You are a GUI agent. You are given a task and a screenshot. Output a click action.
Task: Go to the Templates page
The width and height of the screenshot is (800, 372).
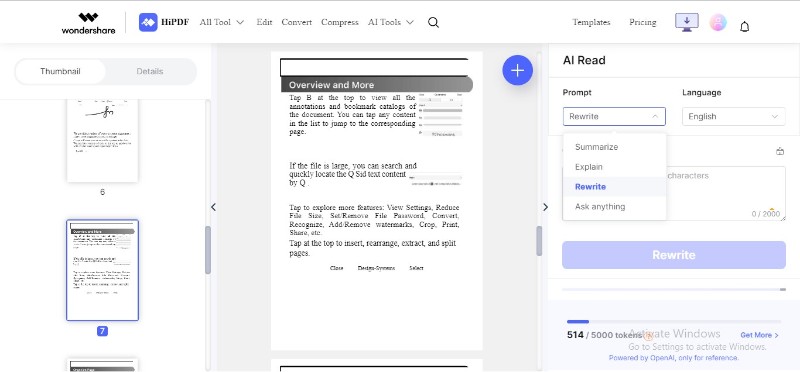tap(591, 22)
